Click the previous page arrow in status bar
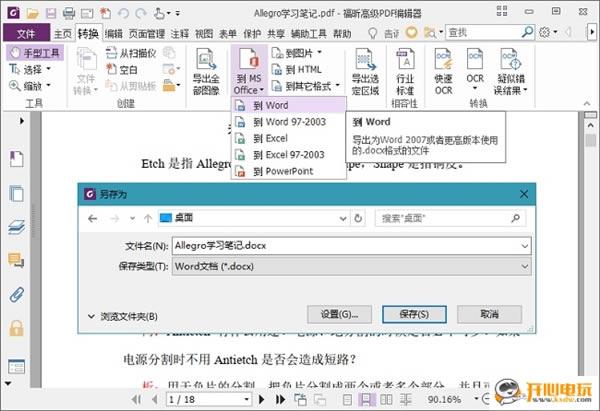 (155, 400)
